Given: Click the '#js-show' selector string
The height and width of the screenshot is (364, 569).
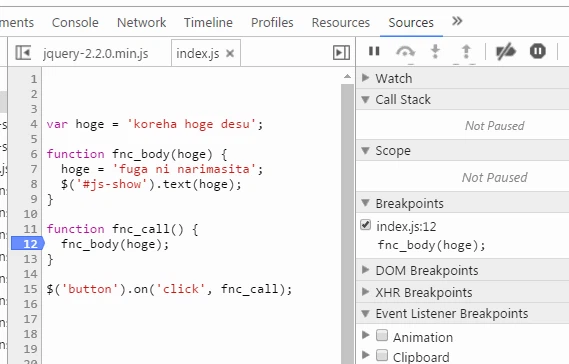Looking at the screenshot, I should pos(112,184).
